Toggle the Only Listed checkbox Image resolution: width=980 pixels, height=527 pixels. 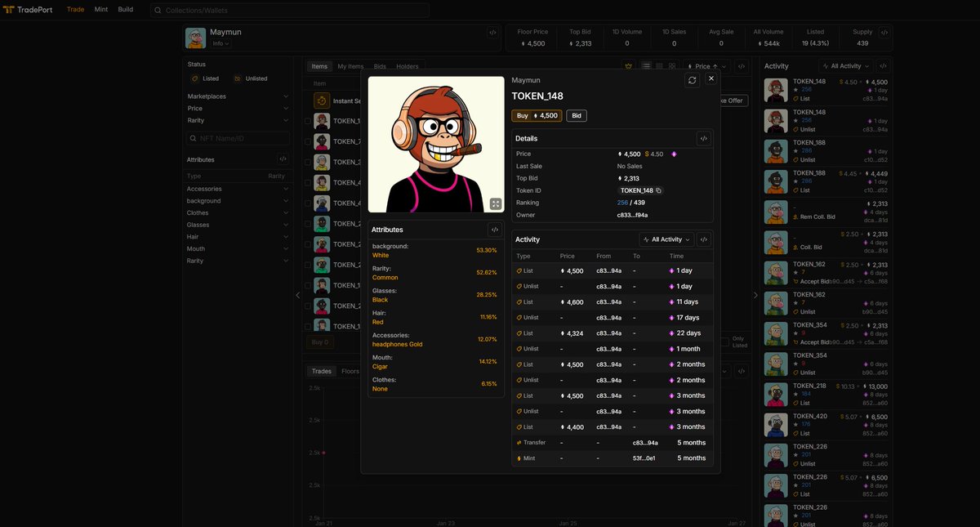[x=725, y=342]
